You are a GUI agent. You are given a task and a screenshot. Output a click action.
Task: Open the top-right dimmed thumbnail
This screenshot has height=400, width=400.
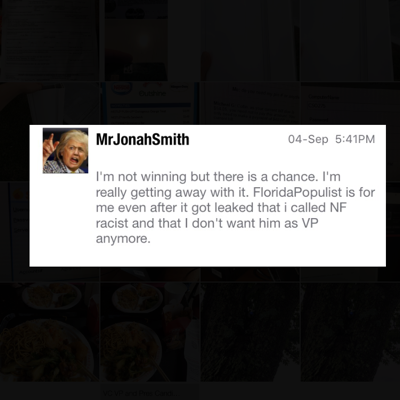click(x=350, y=40)
